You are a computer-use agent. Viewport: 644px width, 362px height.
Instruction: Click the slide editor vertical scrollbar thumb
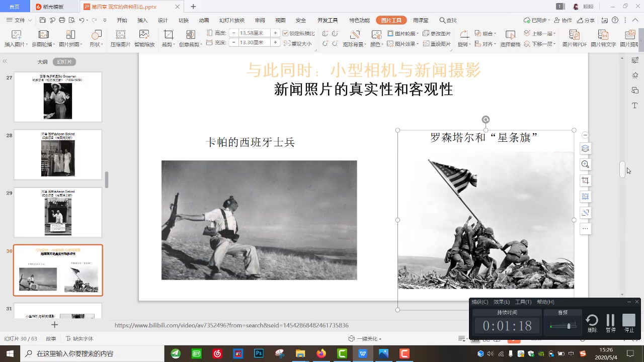tap(622, 169)
